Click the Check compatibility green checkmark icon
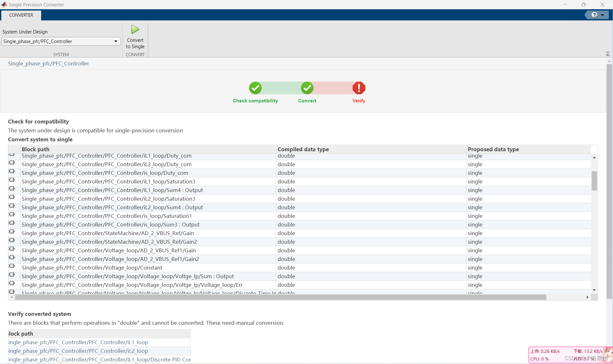The image size is (613, 364). tap(255, 88)
